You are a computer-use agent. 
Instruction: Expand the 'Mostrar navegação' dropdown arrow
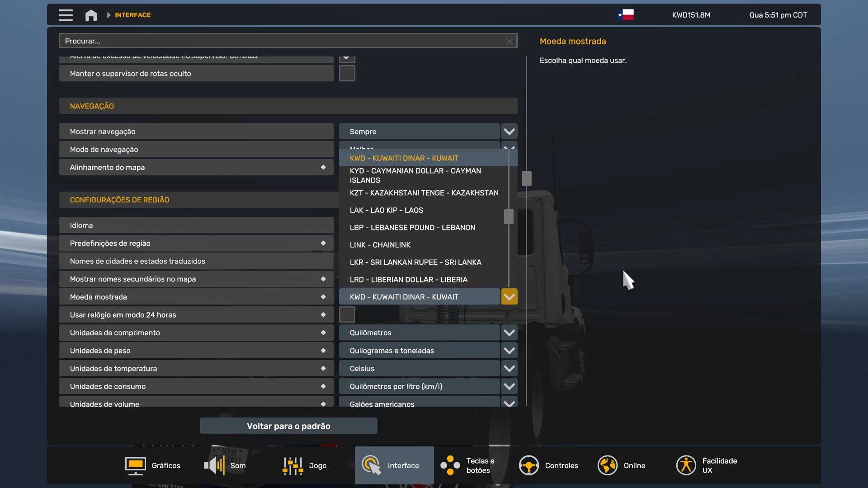(509, 131)
